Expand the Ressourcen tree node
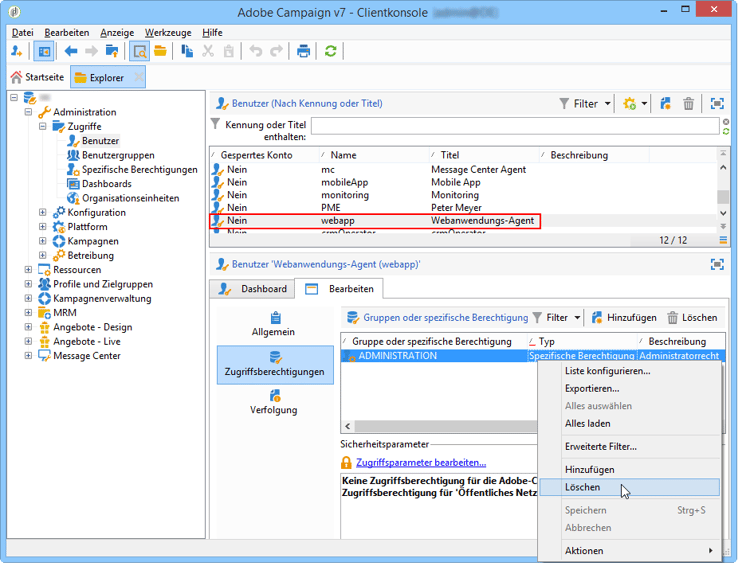The height and width of the screenshot is (574, 750). tap(28, 270)
